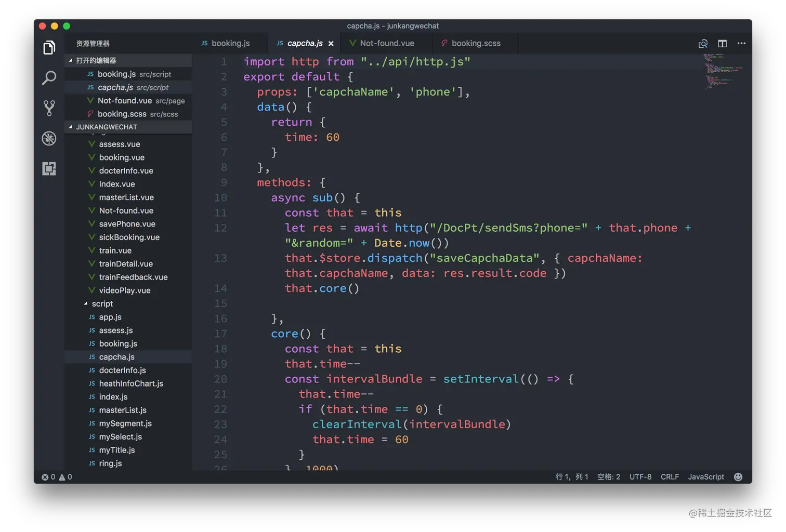Close the capcha.js editor tab
Image resolution: width=786 pixels, height=532 pixels.
pos(331,44)
